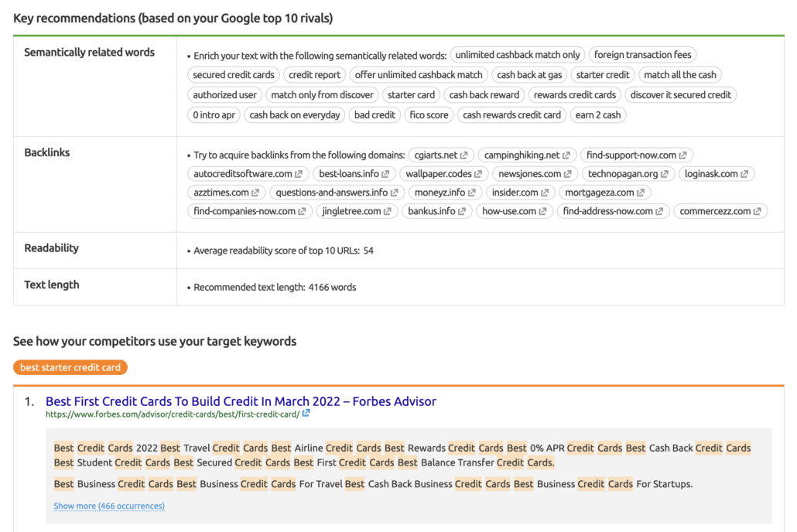Click the 'unlimited cashback match only' keyword chip
This screenshot has height=532, width=797.
(518, 55)
